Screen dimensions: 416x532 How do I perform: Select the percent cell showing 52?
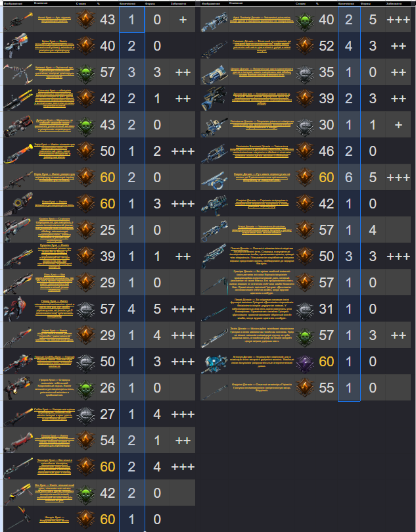pyautogui.click(x=327, y=46)
